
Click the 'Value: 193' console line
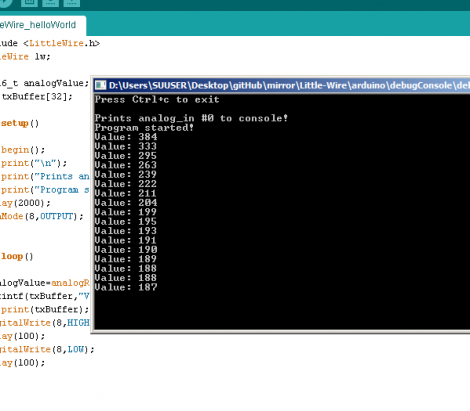[x=126, y=231]
